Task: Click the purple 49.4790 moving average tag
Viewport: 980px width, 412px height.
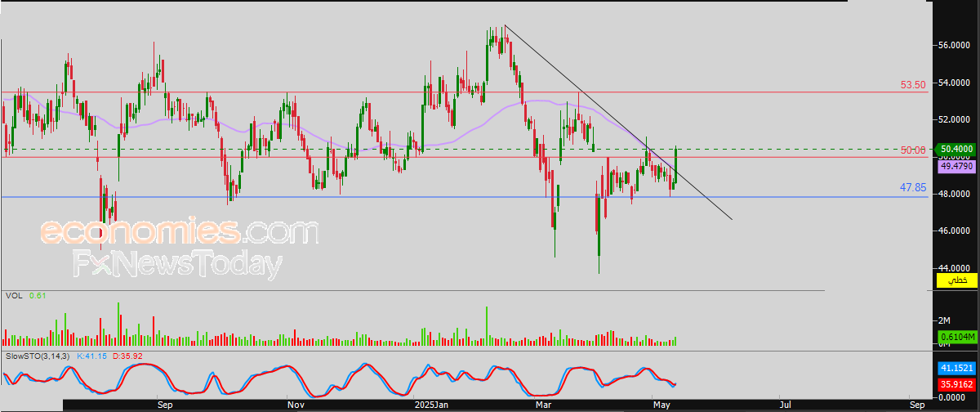Action: click(x=955, y=166)
